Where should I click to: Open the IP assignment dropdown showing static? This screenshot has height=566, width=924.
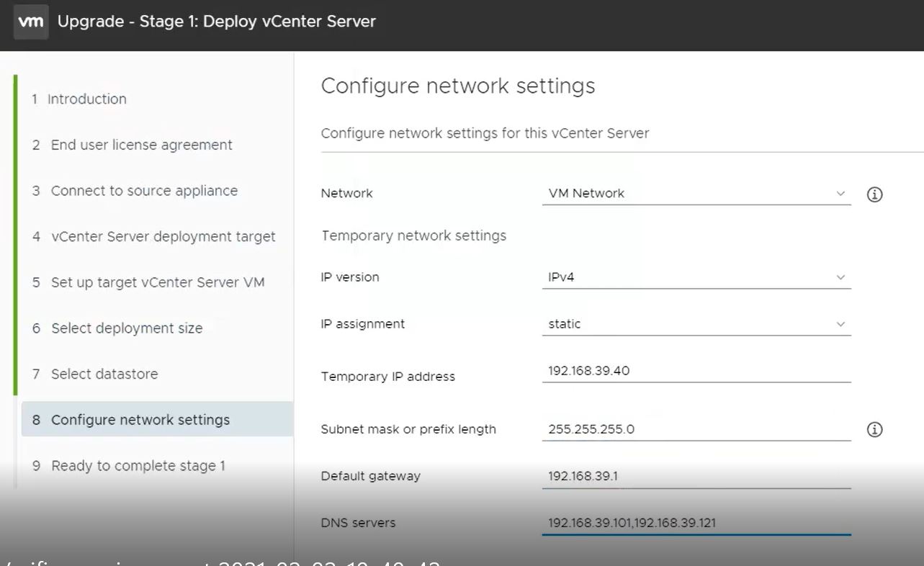[696, 324]
